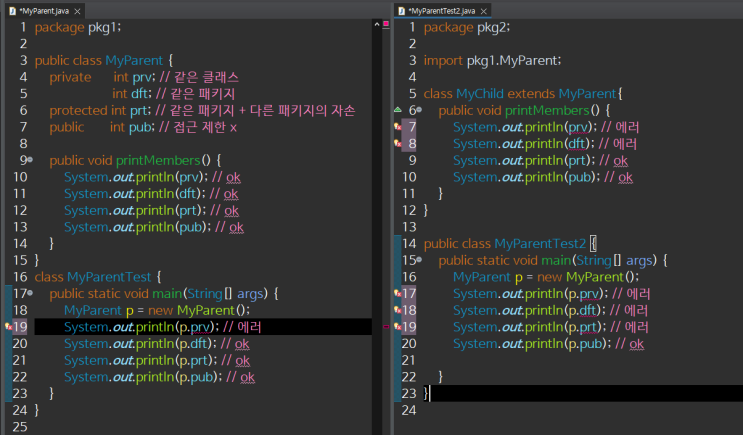Image resolution: width=743 pixels, height=435 pixels.
Task: Collapse printMembers method at line 6 in MyParentTest2.java
Action: click(x=419, y=110)
